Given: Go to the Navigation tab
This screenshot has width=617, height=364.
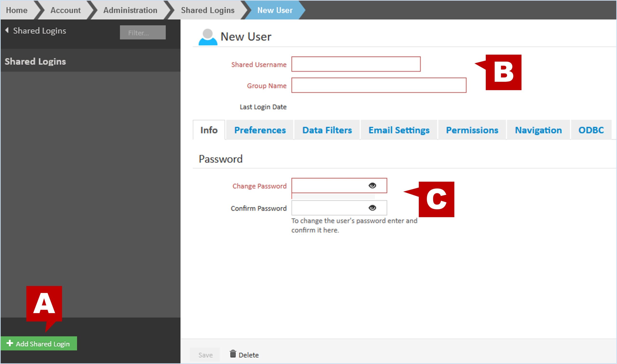Looking at the screenshot, I should click(x=538, y=130).
